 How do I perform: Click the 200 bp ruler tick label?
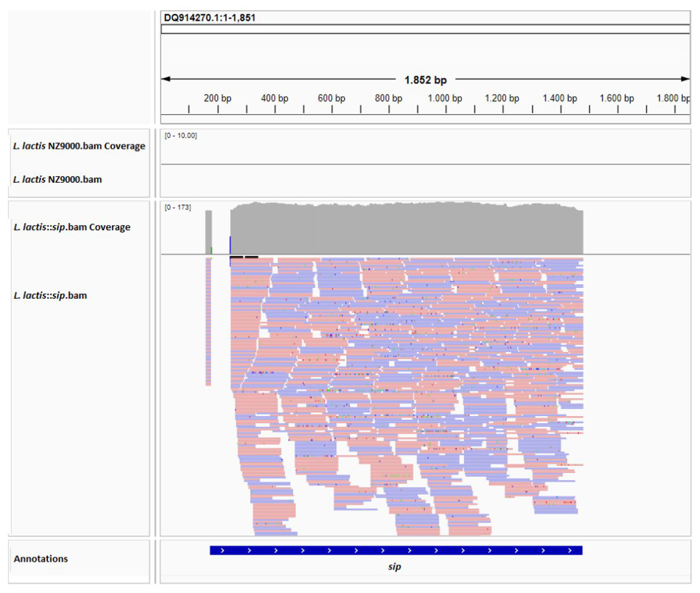click(x=217, y=98)
